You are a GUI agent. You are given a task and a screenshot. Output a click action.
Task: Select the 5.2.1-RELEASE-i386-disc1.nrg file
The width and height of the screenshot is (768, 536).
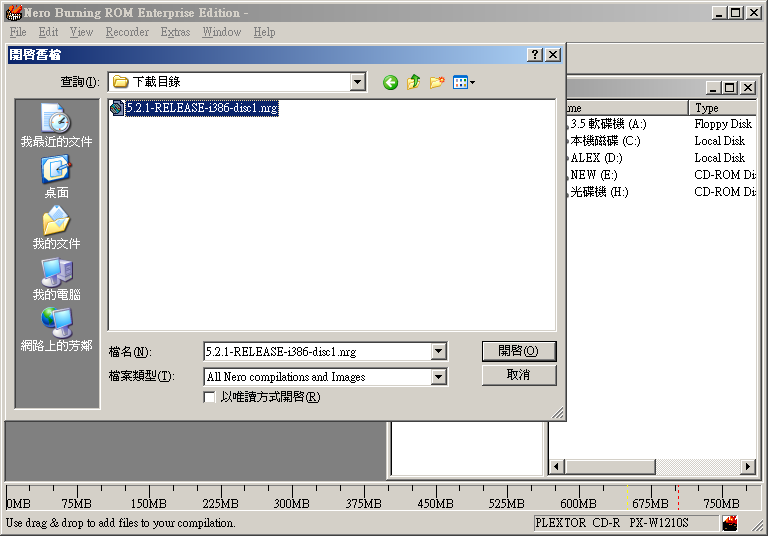(200, 108)
